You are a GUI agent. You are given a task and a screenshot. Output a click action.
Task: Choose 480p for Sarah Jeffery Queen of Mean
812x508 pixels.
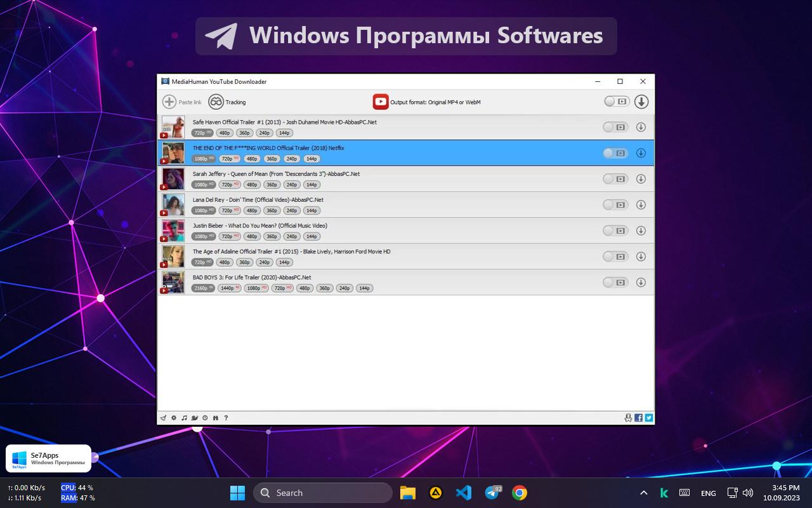252,185
